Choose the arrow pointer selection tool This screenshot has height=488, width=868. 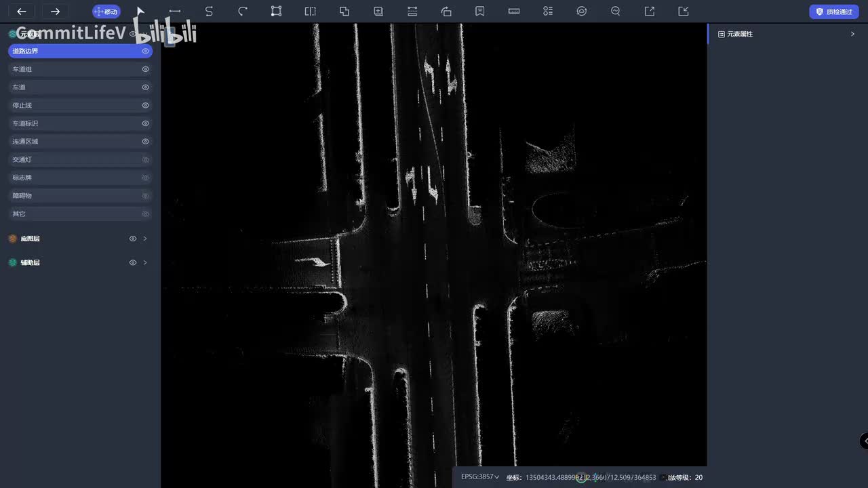(140, 12)
